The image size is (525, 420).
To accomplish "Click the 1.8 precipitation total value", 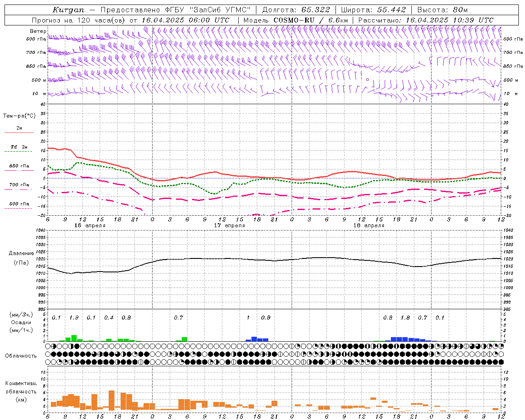I will tap(405, 318).
